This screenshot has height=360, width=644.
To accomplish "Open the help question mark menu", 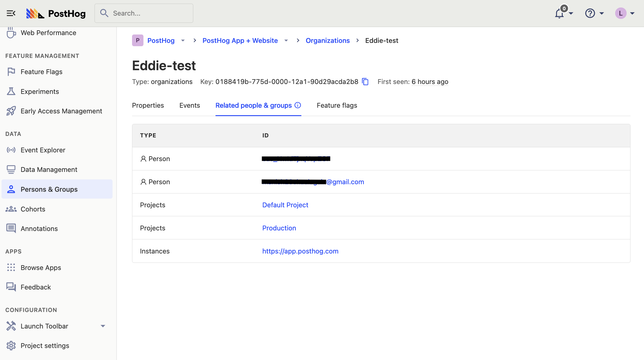I will pos(590,13).
